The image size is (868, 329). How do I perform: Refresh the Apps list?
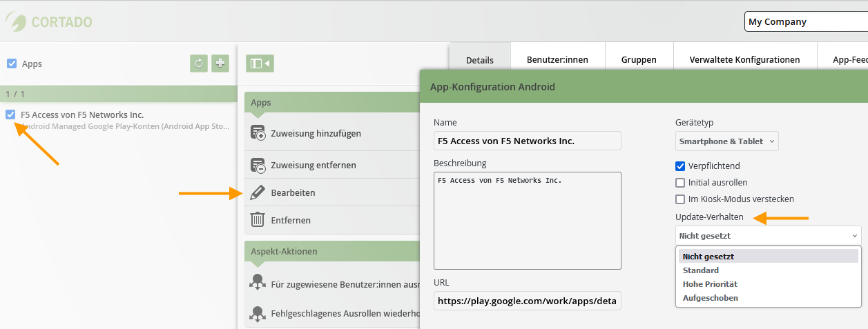[199, 63]
